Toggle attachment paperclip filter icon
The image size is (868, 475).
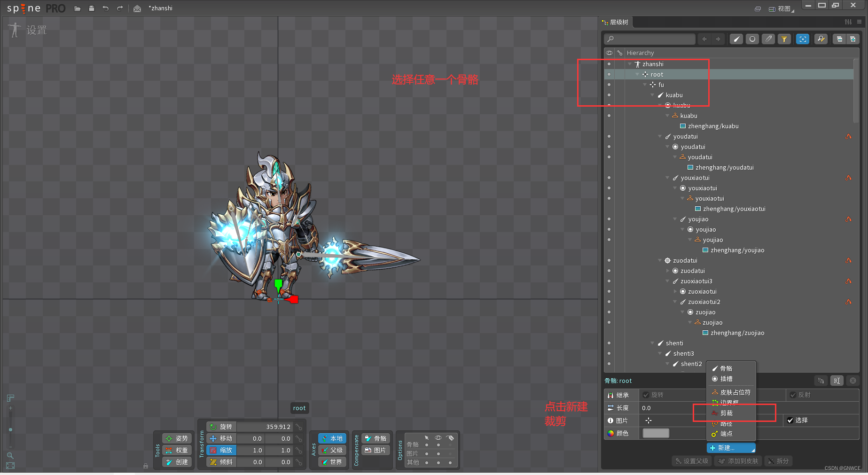click(x=768, y=39)
